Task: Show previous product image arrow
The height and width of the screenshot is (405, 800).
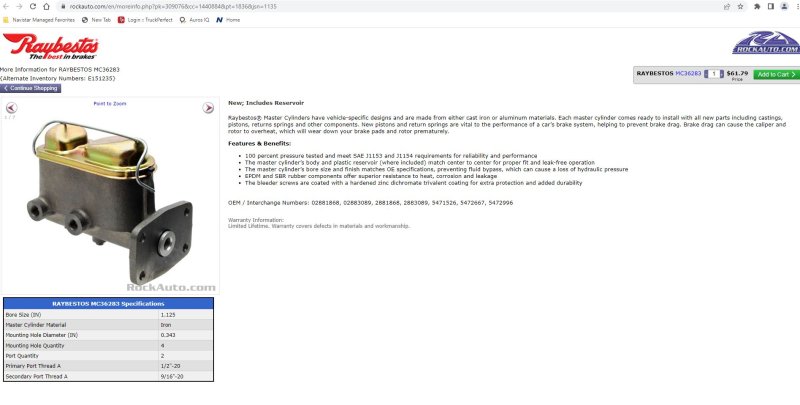Action: coord(11,108)
